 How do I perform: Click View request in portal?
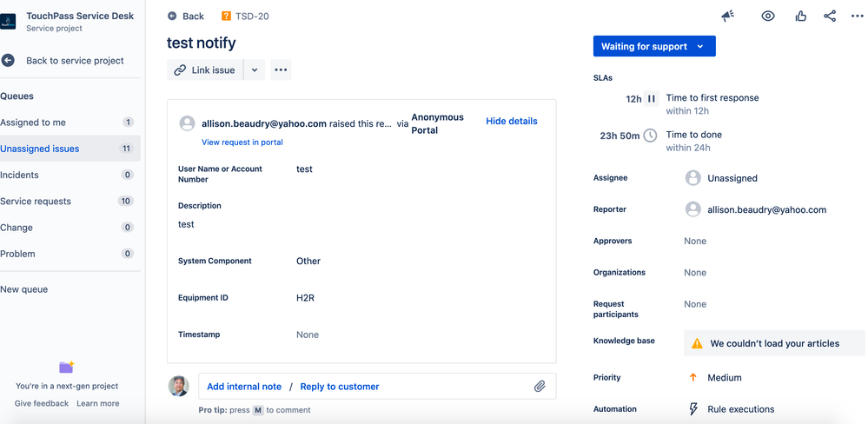[242, 142]
